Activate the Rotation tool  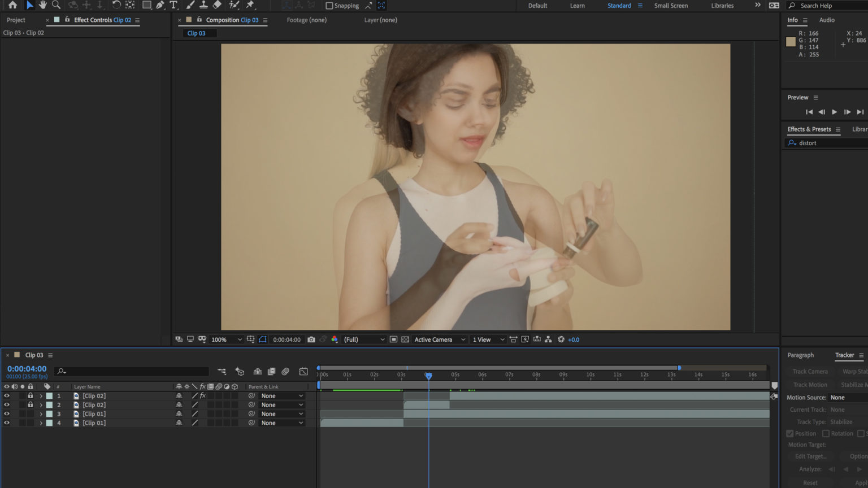118,6
